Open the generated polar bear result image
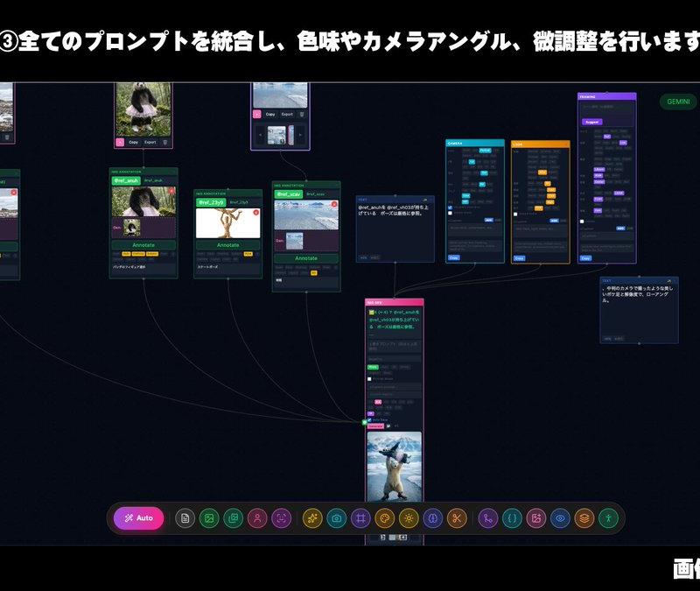The width and height of the screenshot is (700, 591). [x=395, y=467]
